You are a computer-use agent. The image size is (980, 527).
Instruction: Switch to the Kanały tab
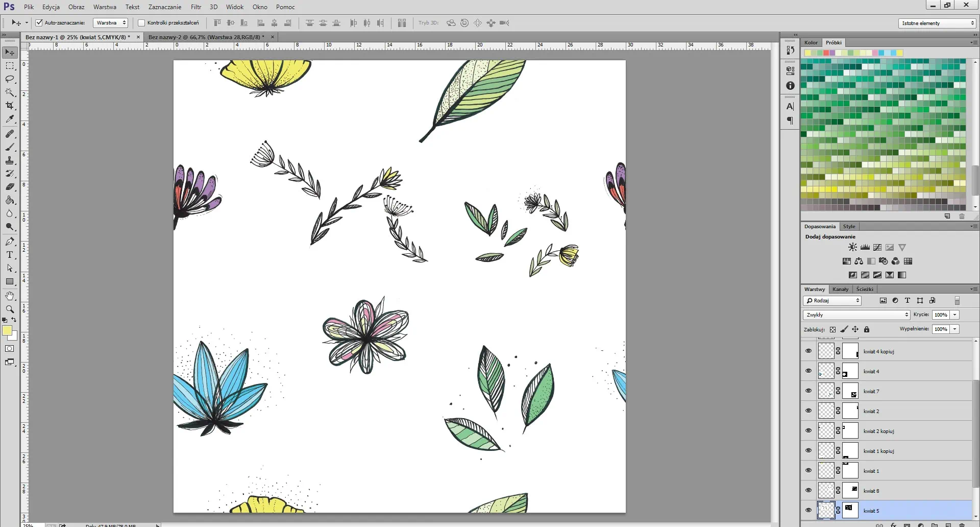[840, 289]
